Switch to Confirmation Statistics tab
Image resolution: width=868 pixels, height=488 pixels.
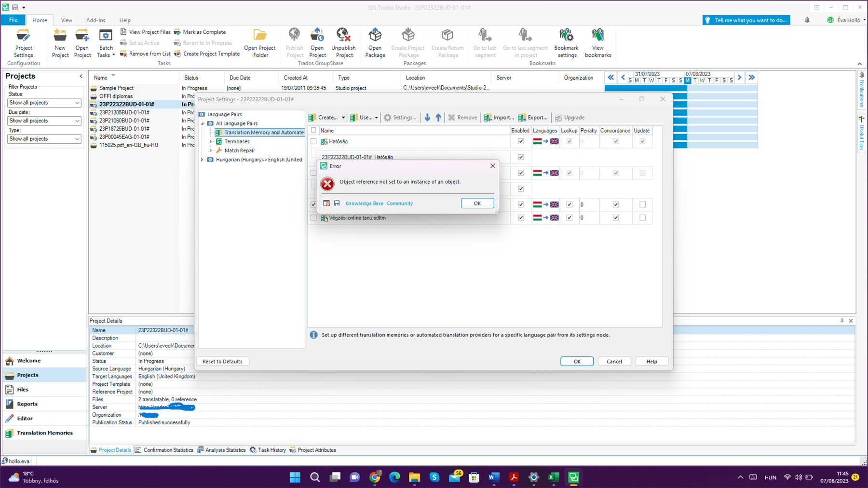(164, 450)
